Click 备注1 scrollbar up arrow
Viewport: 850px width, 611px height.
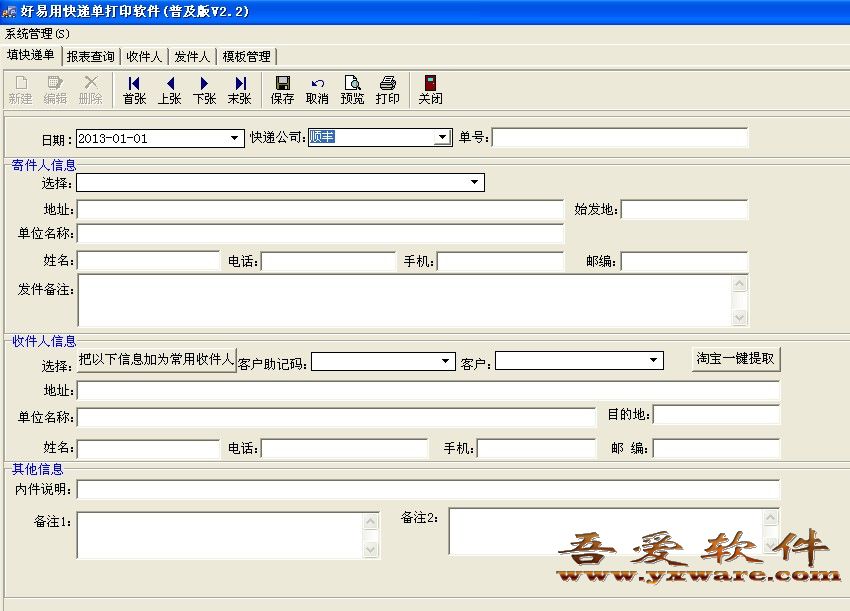(371, 522)
